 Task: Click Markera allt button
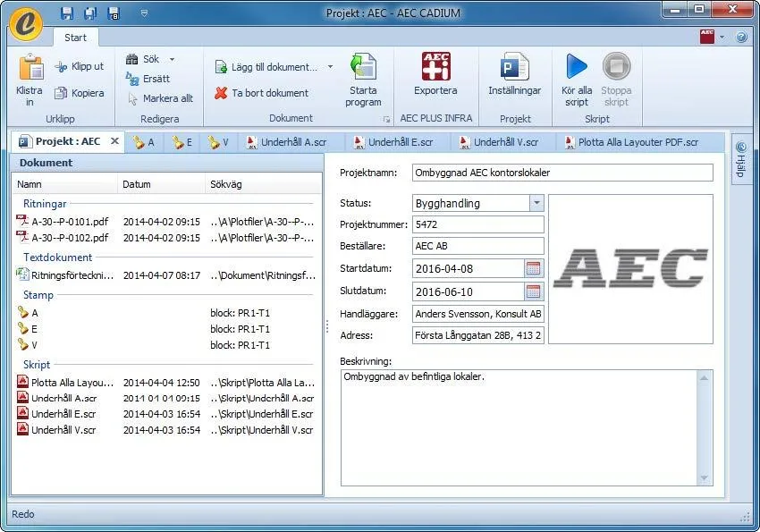click(160, 98)
